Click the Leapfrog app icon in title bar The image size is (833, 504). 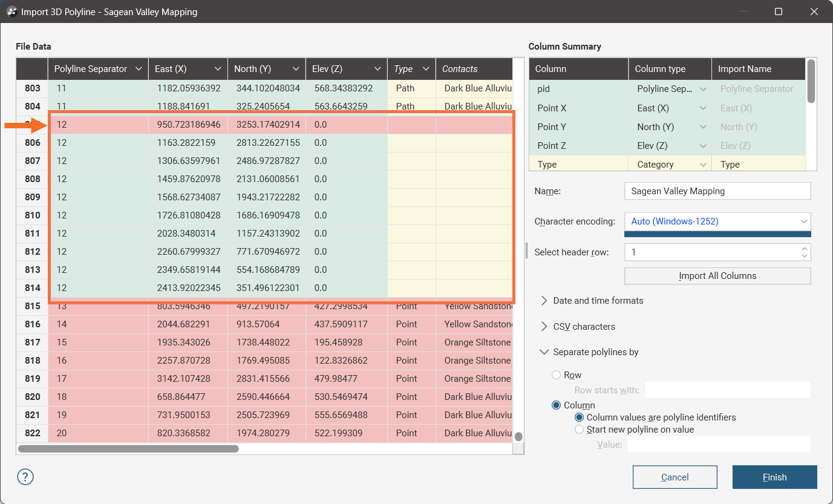point(11,11)
